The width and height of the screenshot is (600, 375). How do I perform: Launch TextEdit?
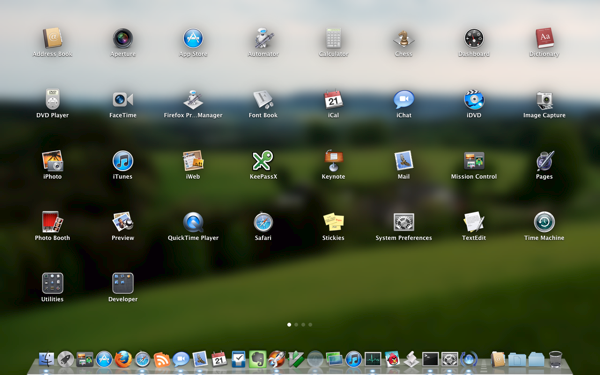(474, 222)
